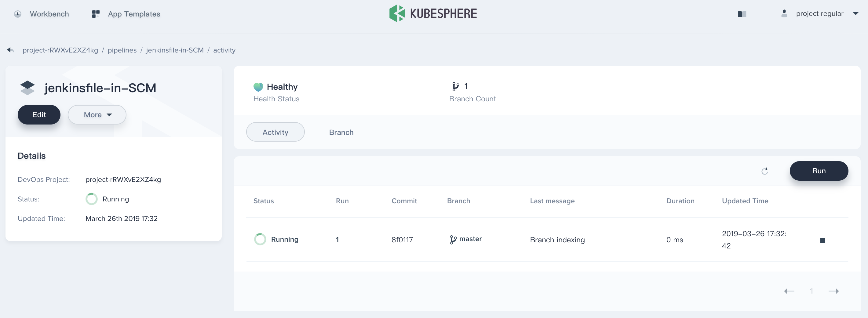The width and height of the screenshot is (868, 318).
Task: Click the Run button
Action: click(x=819, y=171)
